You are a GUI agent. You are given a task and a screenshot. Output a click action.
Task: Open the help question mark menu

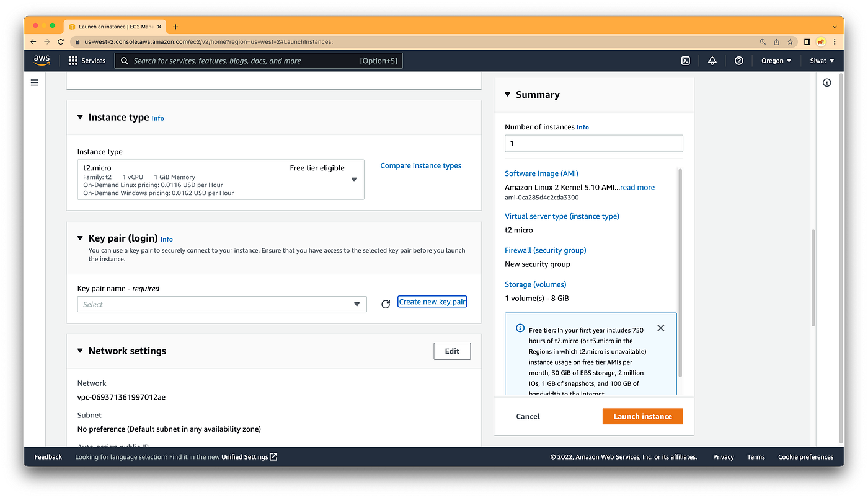point(738,61)
